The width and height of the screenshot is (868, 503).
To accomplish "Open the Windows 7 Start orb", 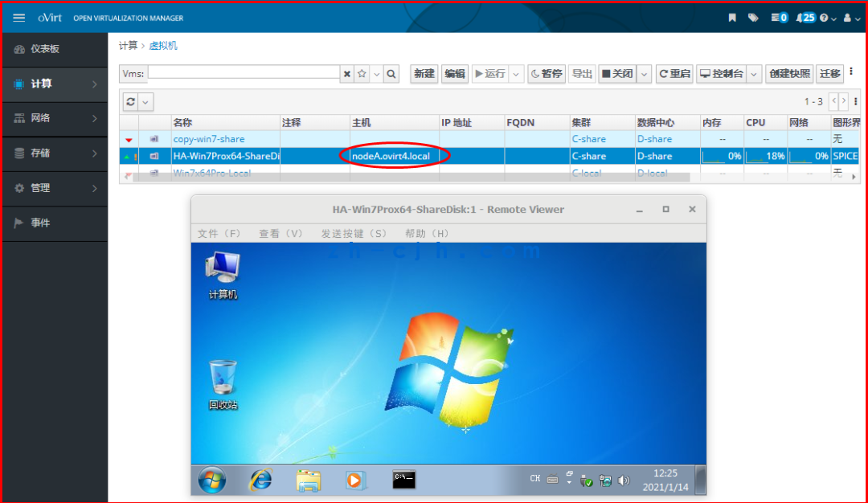I will coord(212,480).
